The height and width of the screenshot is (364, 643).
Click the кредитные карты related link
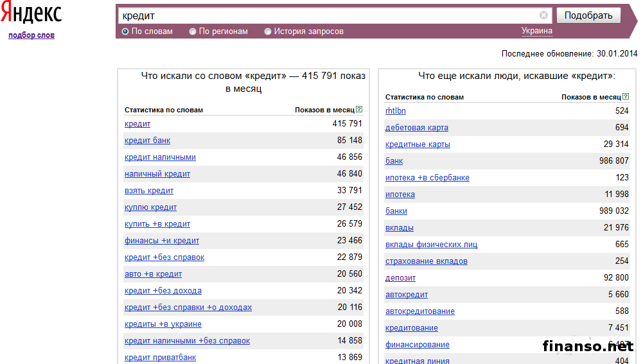(418, 144)
